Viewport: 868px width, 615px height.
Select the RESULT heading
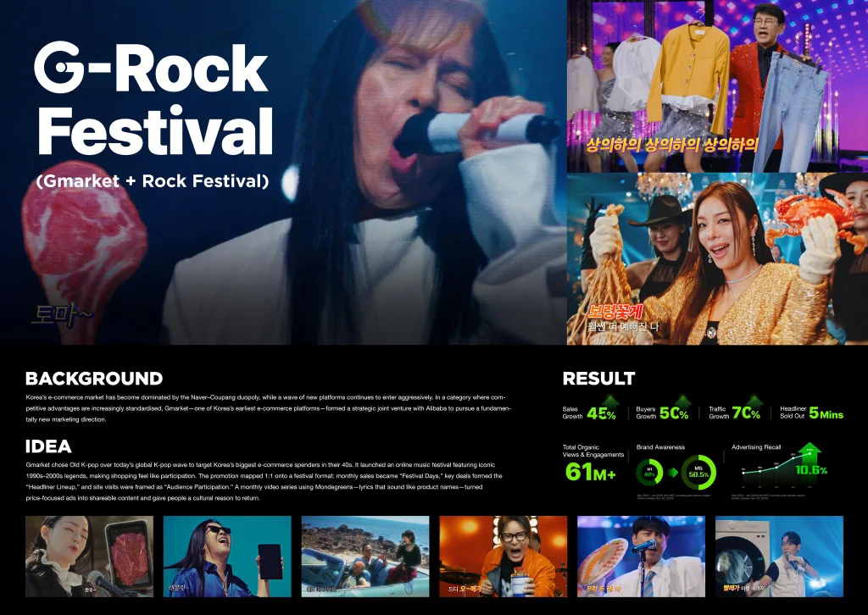(598, 379)
